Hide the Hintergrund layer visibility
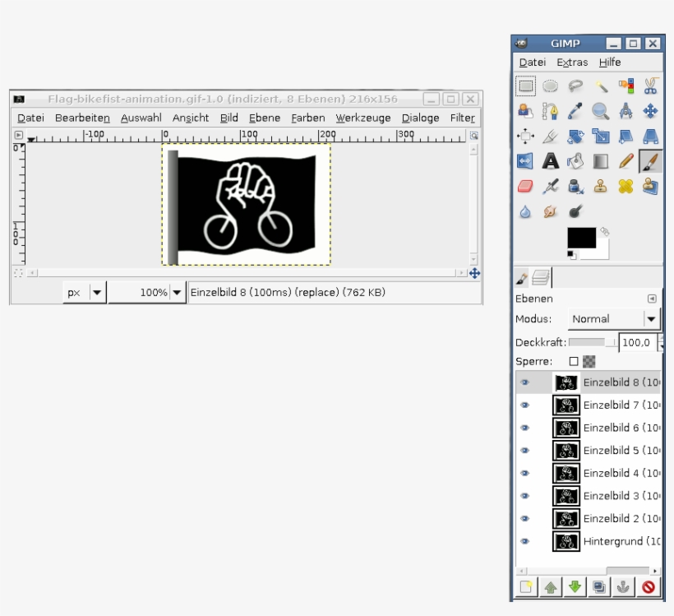The image size is (674, 616). click(x=525, y=540)
